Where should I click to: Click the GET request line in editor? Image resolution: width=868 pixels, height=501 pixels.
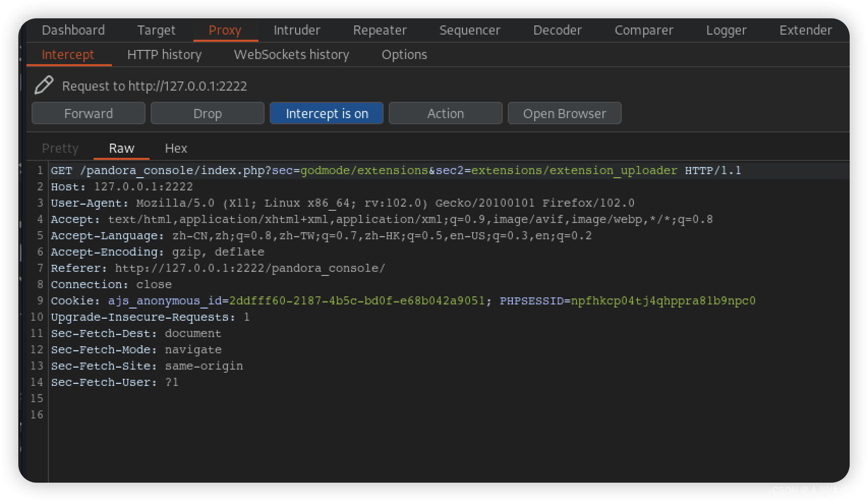(396, 171)
